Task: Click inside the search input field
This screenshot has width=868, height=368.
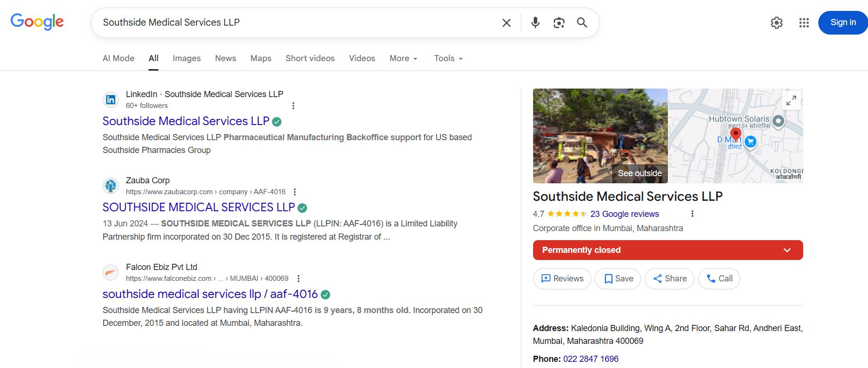Action: pos(298,22)
